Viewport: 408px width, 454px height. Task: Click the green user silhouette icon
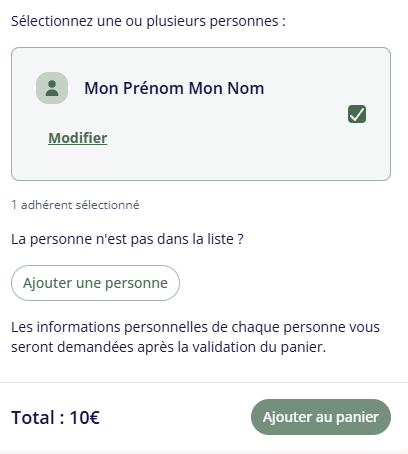coord(52,88)
